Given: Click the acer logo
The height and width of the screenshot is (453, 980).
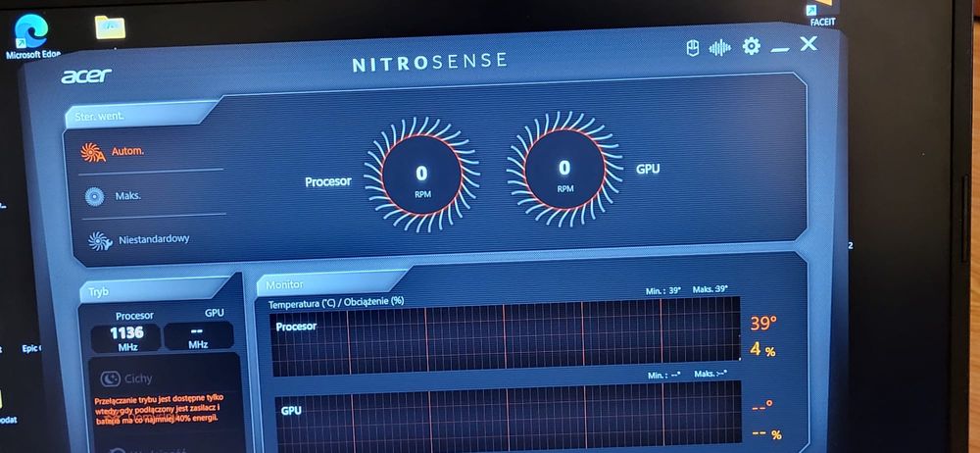Looking at the screenshot, I should click(x=86, y=76).
